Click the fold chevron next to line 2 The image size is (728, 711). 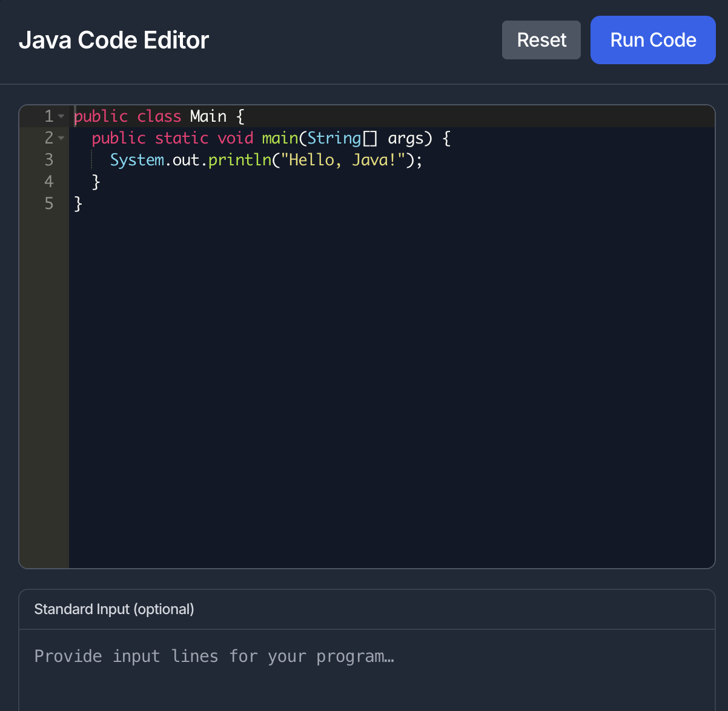tap(61, 138)
